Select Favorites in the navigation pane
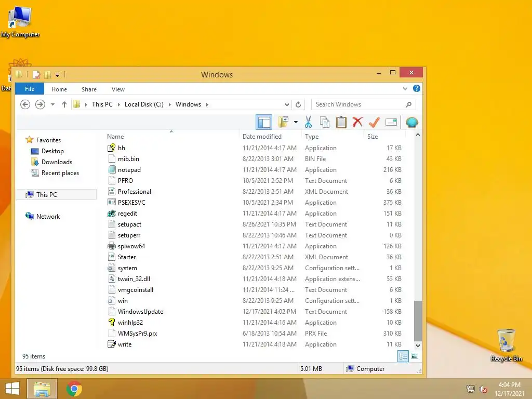This screenshot has width=532, height=399. pos(48,140)
